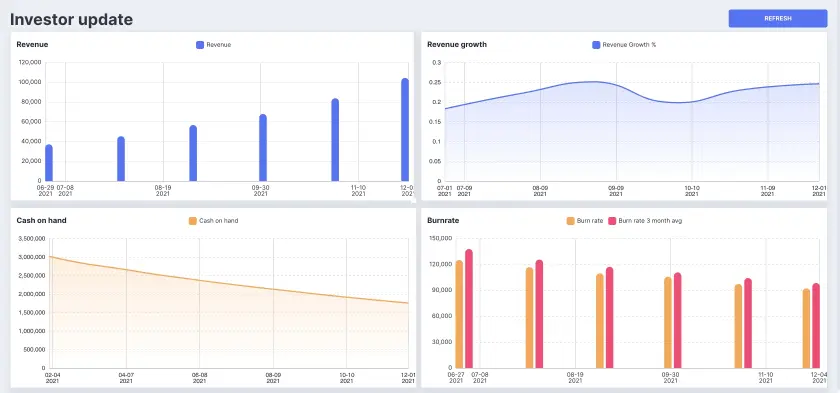Hide the Burn rate 3 month avg series

(x=612, y=221)
